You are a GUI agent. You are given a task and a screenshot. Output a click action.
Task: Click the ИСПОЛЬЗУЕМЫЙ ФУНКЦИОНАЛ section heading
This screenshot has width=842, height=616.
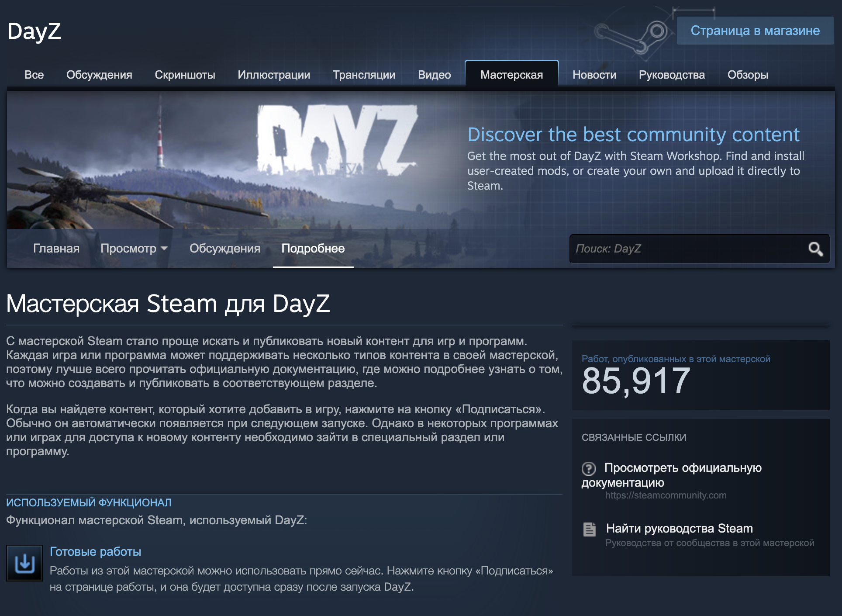89,503
